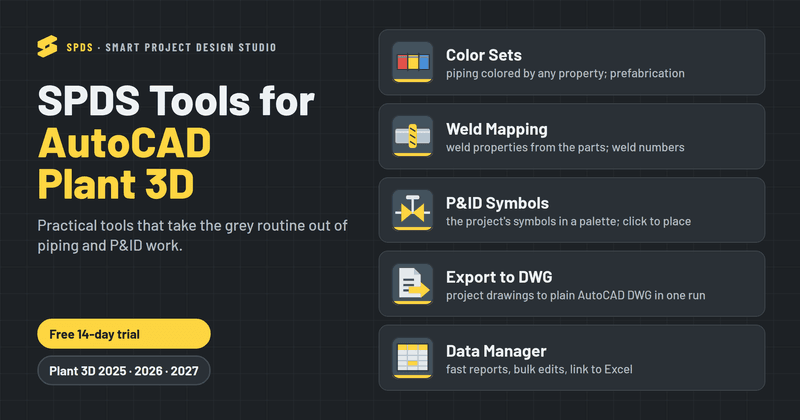Click the Plant 3D 2025 · 2026 · 2027 pill
The image size is (800, 420).
(124, 370)
